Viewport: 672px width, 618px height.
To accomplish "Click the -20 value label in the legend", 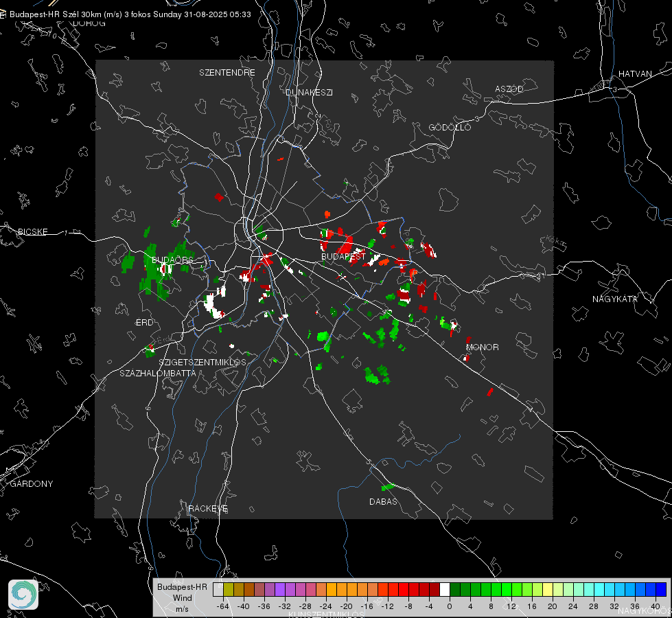I will point(346,606).
